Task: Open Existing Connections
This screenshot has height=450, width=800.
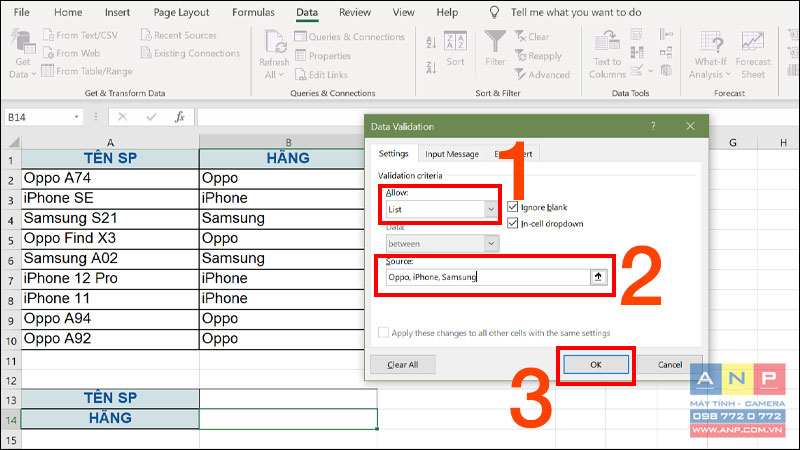Action: tap(190, 53)
